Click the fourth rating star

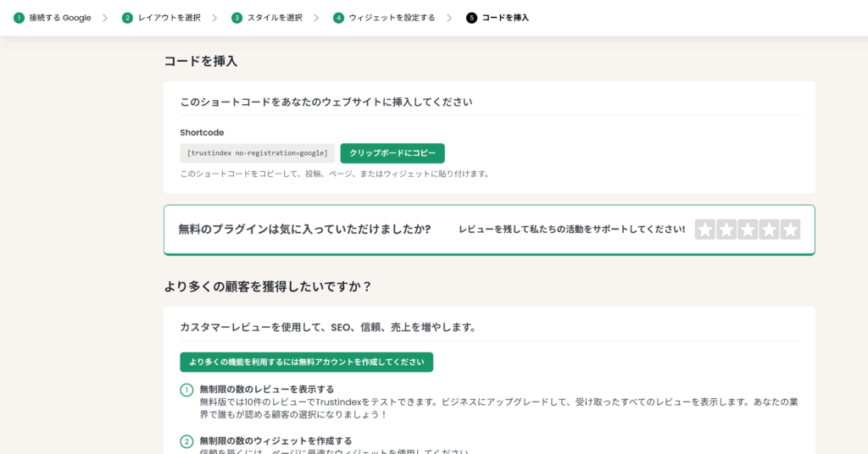(x=769, y=230)
